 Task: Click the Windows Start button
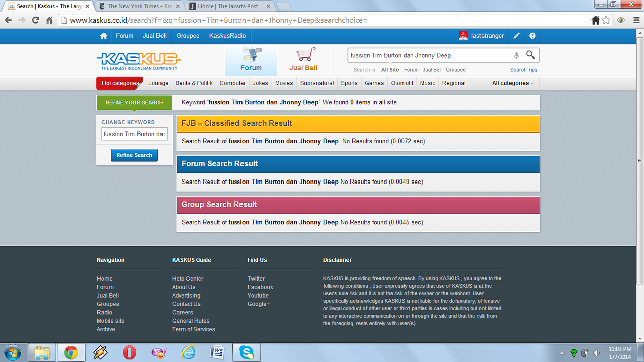pos(12,352)
